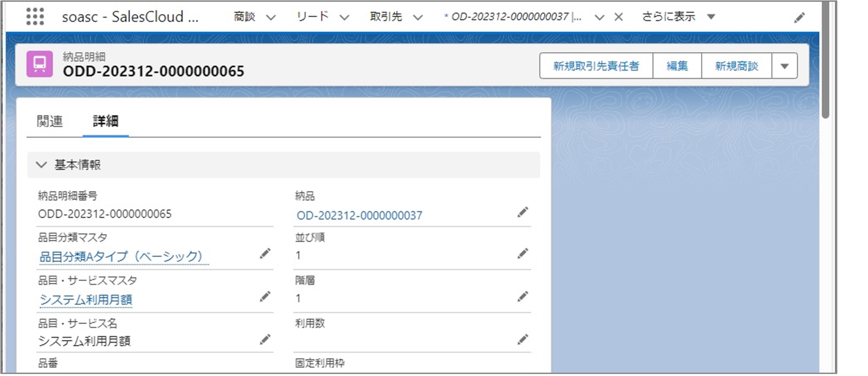Click the soasc - SalesCloud app name
Viewport: 868px width, 376px height.
pyautogui.click(x=130, y=17)
